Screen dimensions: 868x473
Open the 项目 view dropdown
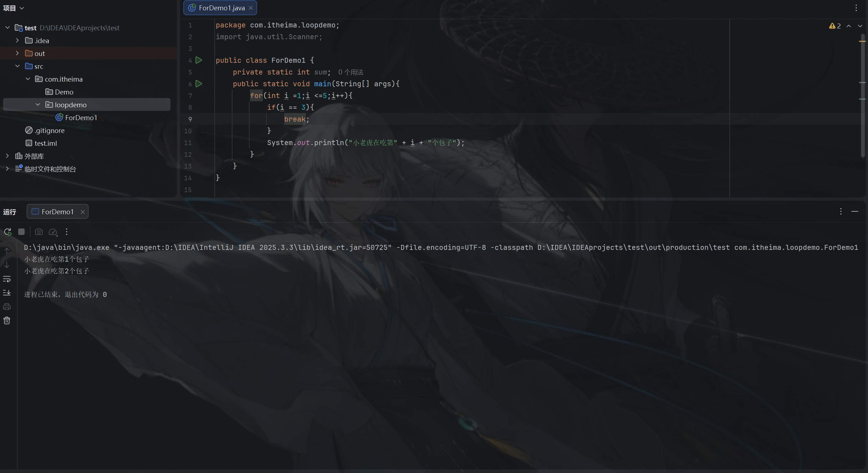click(x=14, y=8)
